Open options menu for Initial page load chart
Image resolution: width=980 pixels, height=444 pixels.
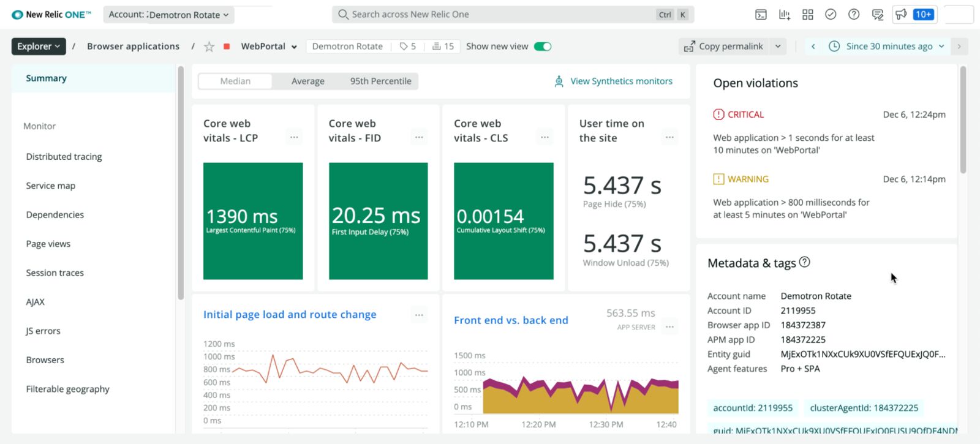pos(419,315)
